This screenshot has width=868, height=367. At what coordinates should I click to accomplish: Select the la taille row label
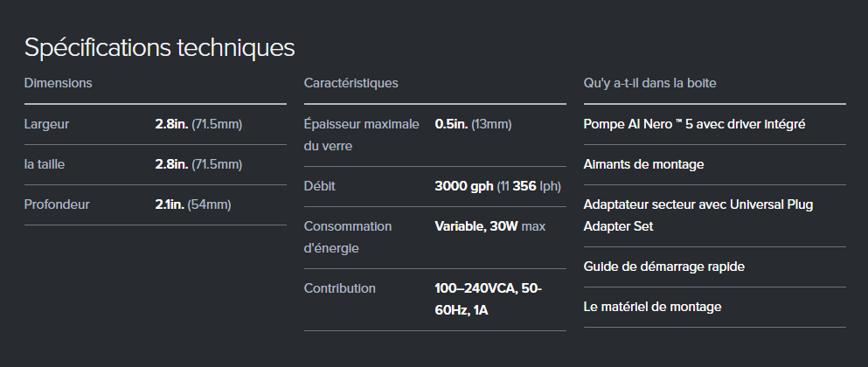click(x=45, y=164)
